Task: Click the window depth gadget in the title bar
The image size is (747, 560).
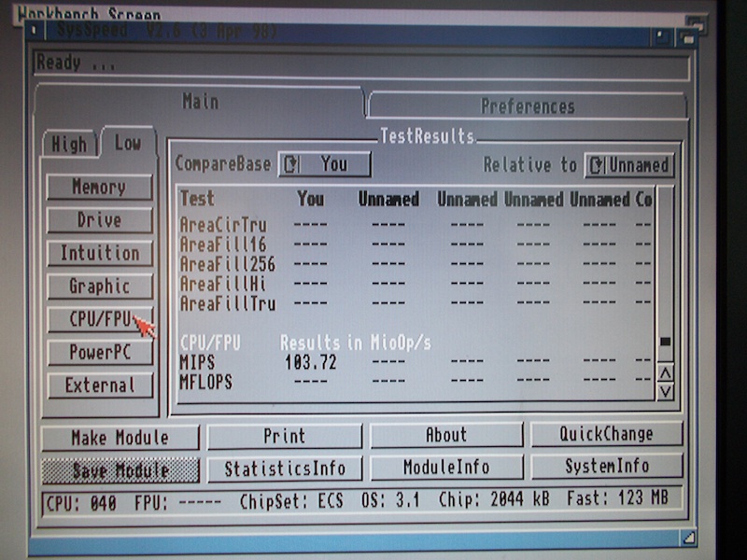Action: click(x=687, y=36)
